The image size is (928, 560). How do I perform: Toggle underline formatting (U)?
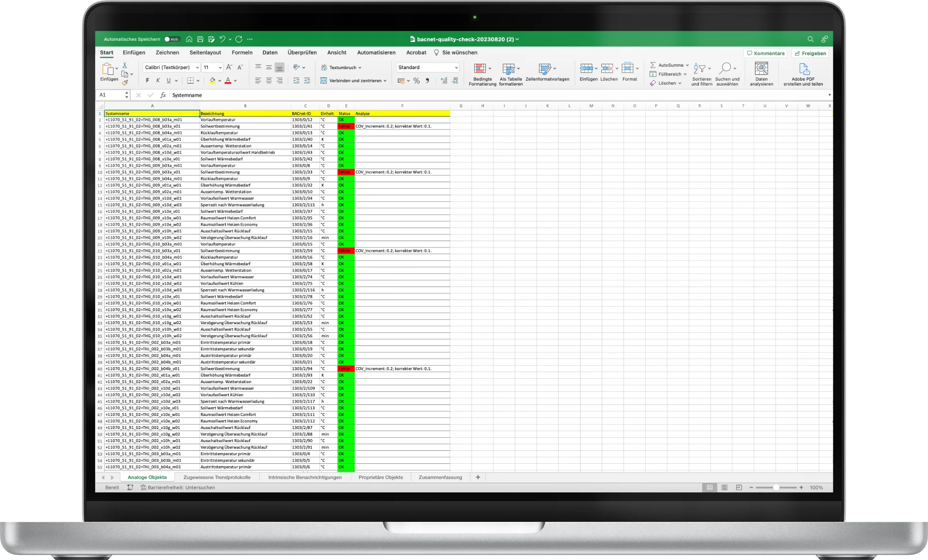point(169,81)
